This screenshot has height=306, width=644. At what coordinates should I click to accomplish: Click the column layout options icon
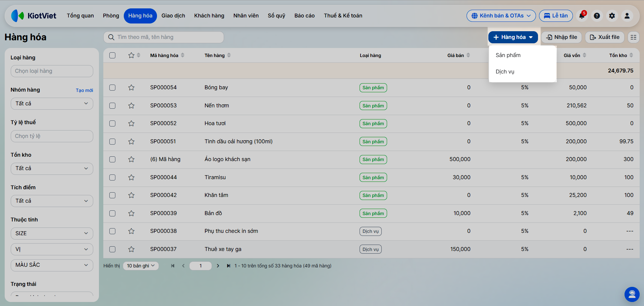(x=633, y=37)
